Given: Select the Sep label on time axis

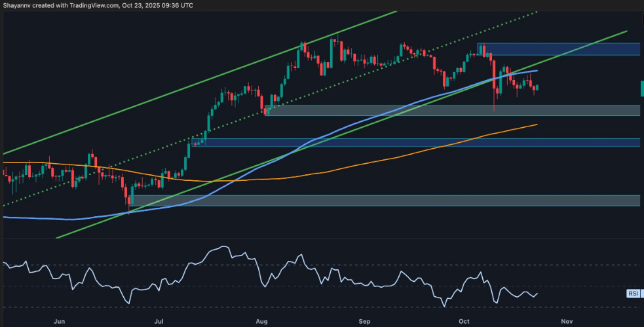Looking at the screenshot, I should coord(364,321).
